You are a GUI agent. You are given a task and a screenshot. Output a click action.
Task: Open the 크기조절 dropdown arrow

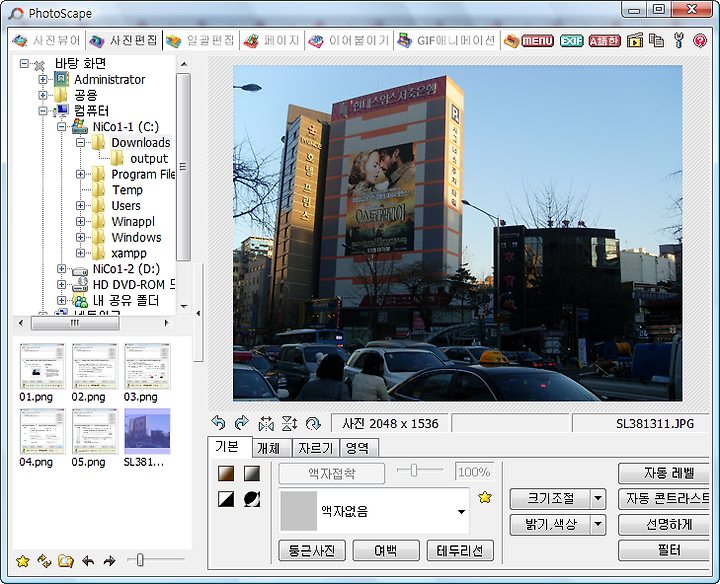pyautogui.click(x=598, y=499)
